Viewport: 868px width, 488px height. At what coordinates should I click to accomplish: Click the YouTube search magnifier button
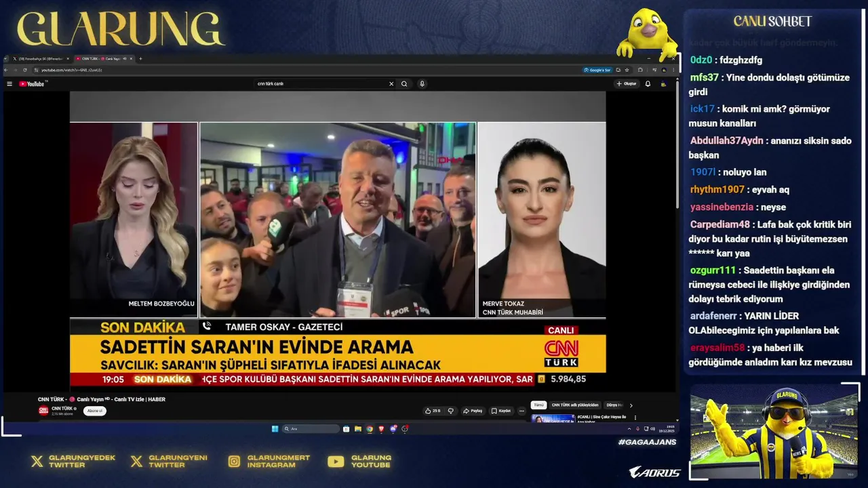[x=404, y=84]
